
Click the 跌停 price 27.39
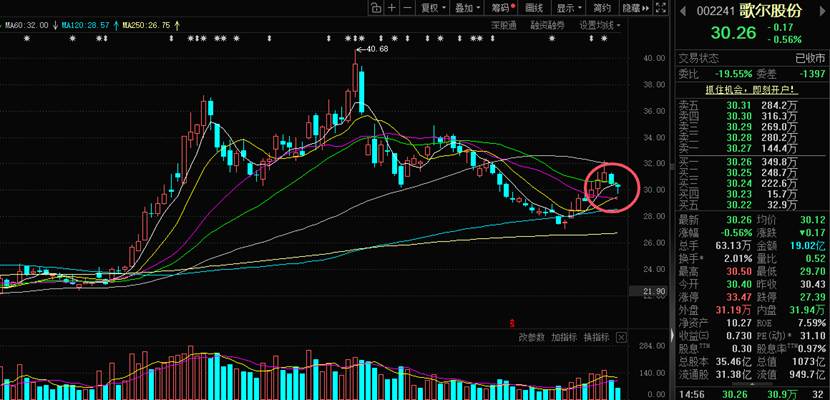click(812, 296)
